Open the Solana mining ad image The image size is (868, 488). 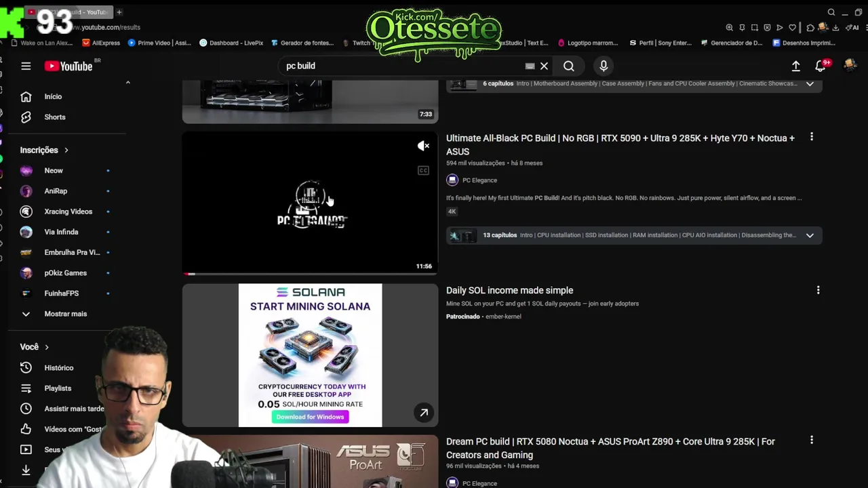tap(310, 355)
